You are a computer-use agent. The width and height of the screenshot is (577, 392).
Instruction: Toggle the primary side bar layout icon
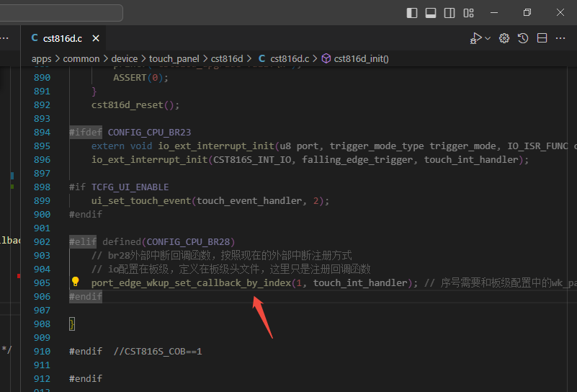coord(412,13)
